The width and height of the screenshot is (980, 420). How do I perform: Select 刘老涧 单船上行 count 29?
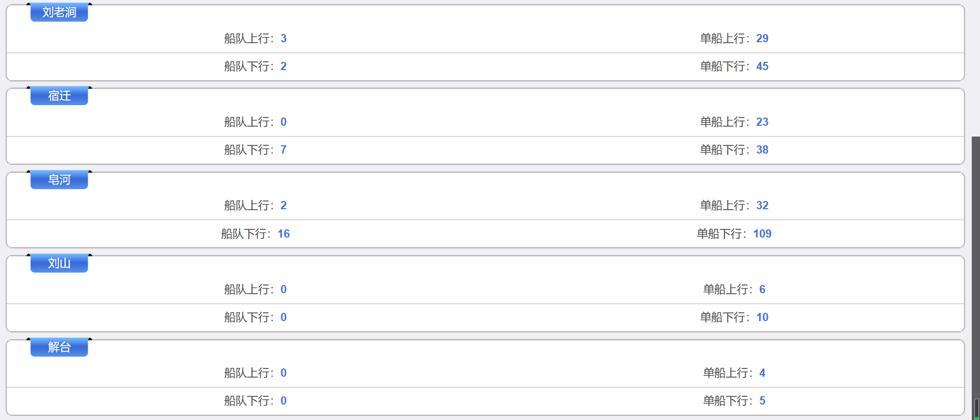[762, 39]
